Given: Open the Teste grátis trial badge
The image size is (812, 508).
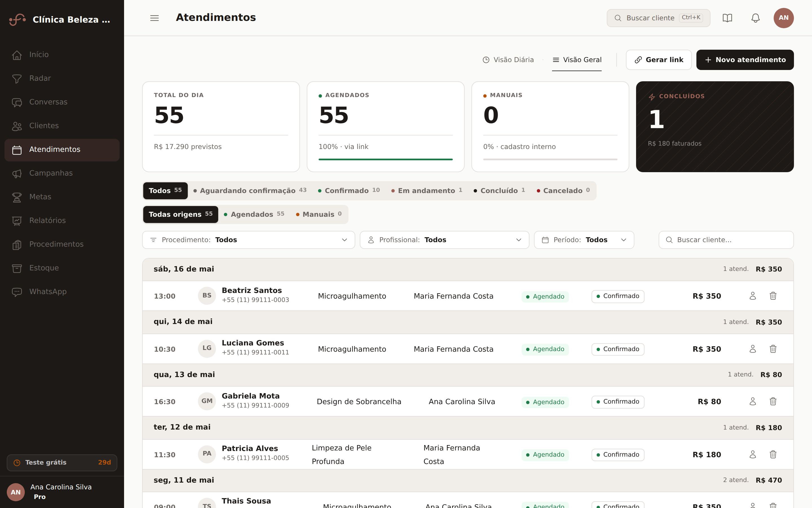Looking at the screenshot, I should pyautogui.click(x=62, y=463).
